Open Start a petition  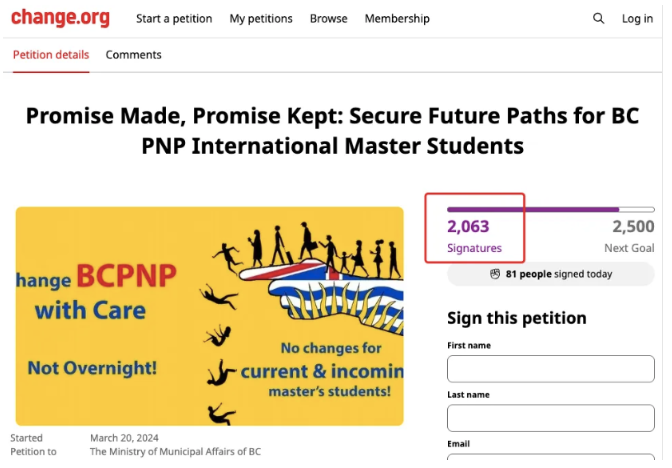click(174, 19)
